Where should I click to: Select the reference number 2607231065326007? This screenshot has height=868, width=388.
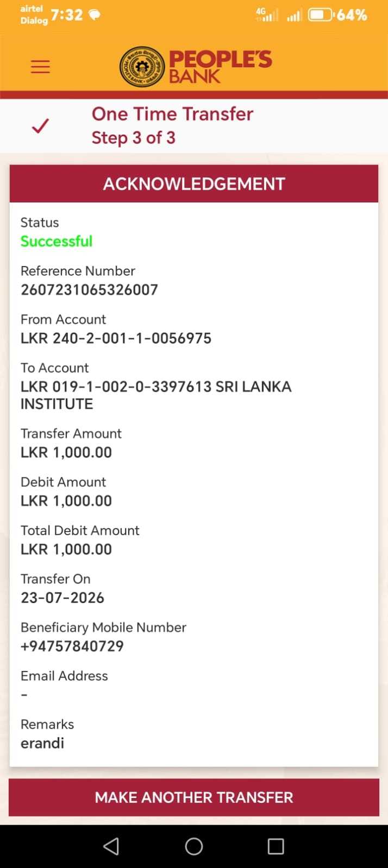[x=89, y=290]
